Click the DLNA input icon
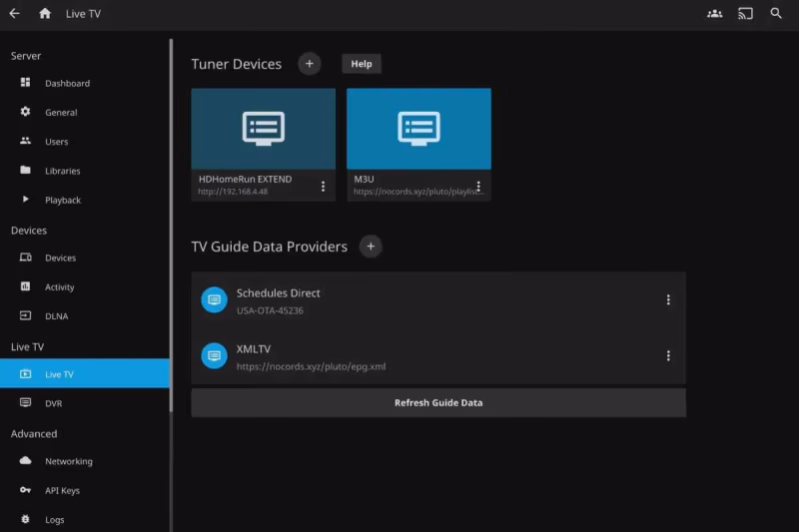 tap(25, 315)
